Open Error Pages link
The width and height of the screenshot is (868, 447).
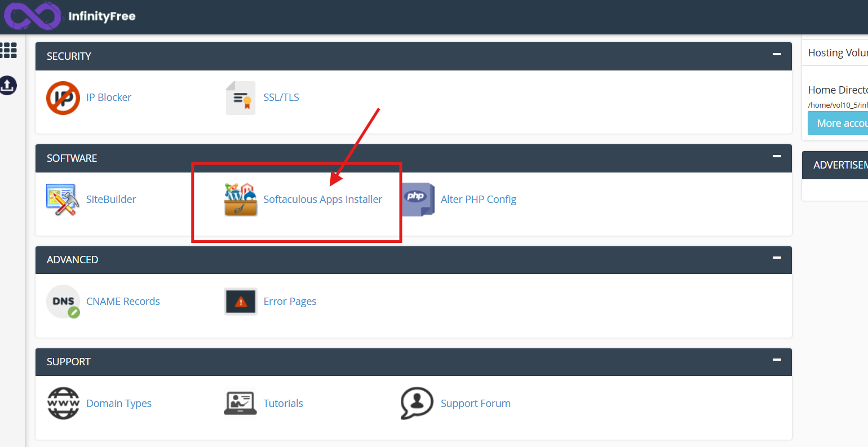click(290, 302)
